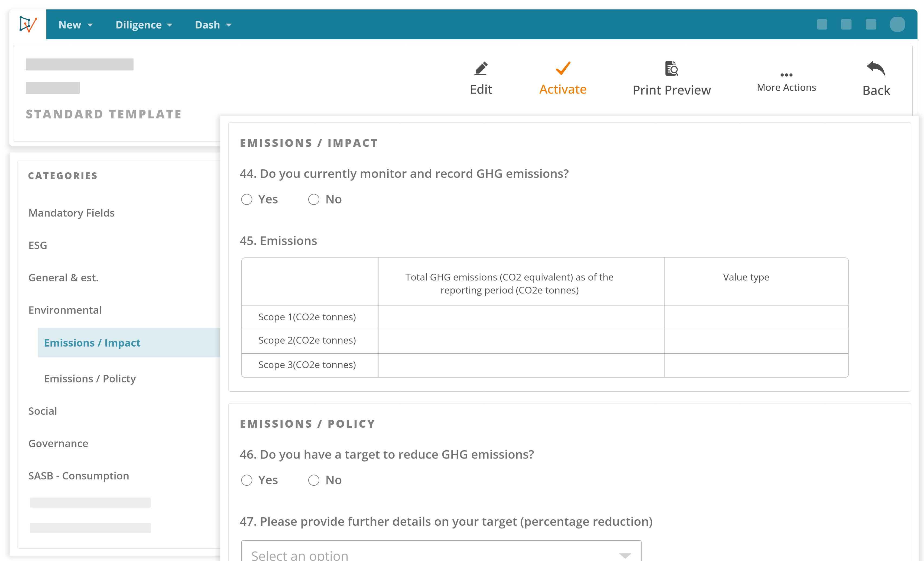
Task: Open the New dropdown menu
Action: [x=75, y=25]
